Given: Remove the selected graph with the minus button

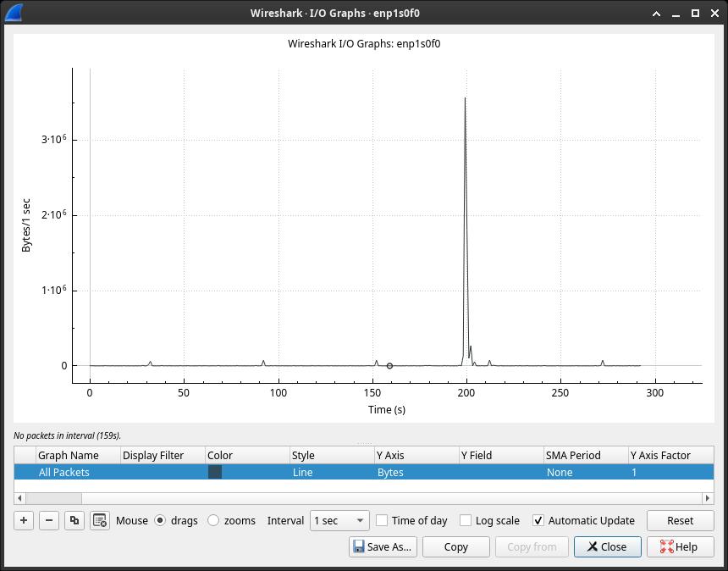Looking at the screenshot, I should 49,520.
